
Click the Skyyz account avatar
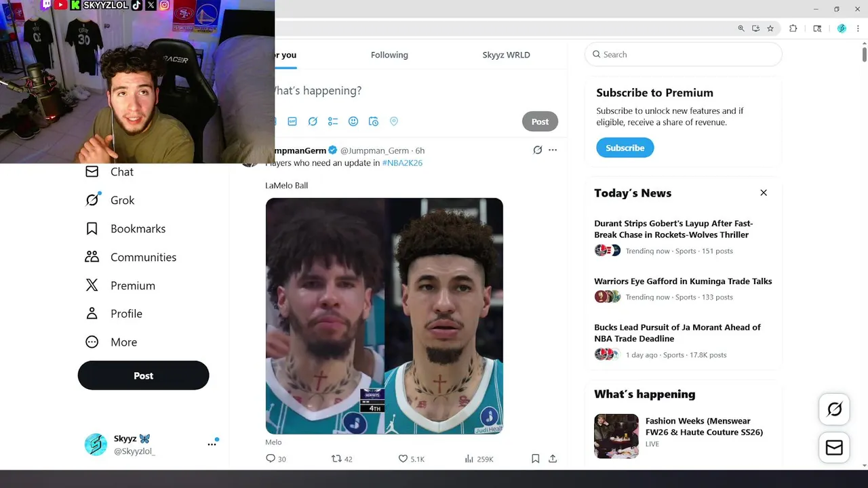pos(96,445)
